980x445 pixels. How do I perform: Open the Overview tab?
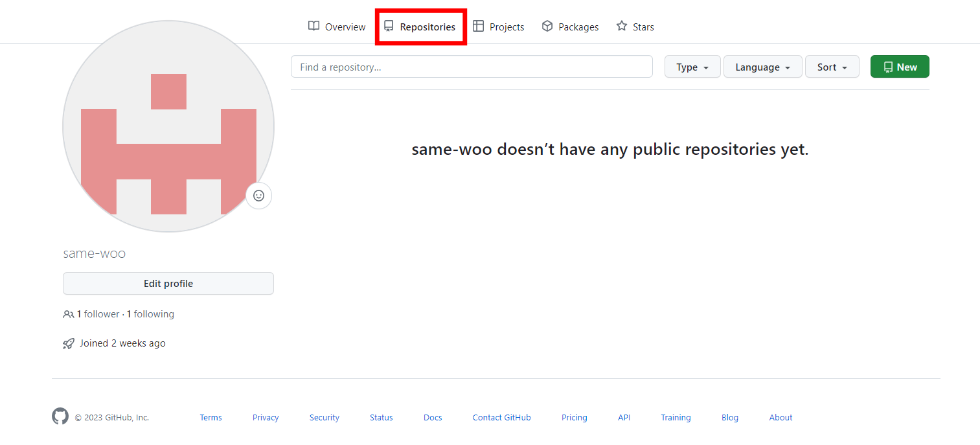point(337,27)
